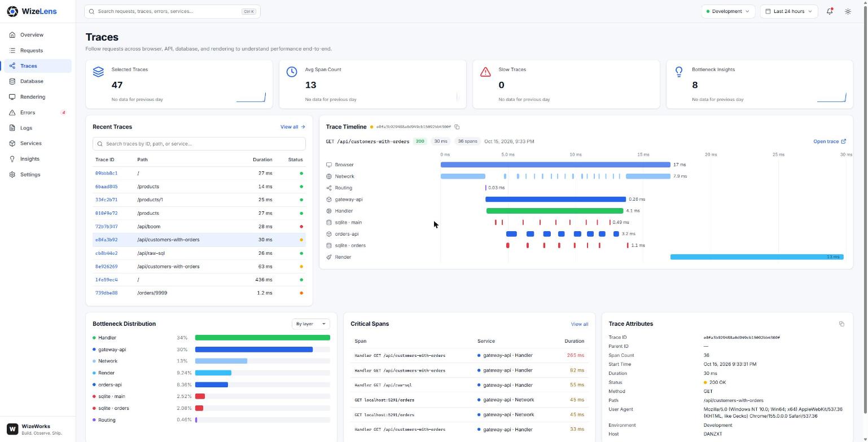This screenshot has width=868, height=442.
Task: Select the /api/raw-sql trace row
Action: [x=199, y=253]
